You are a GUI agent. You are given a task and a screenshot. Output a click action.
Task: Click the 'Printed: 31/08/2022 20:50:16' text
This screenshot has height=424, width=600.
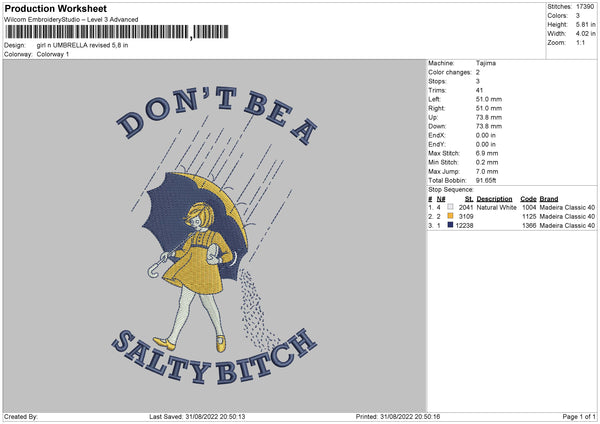point(398,417)
